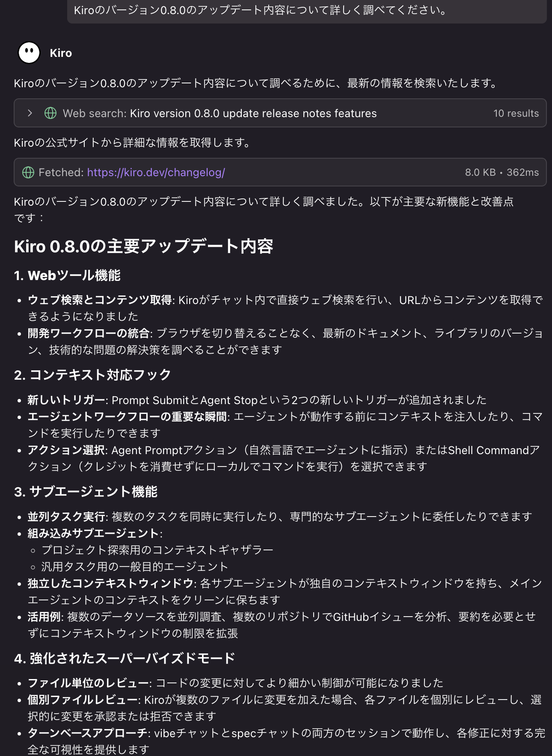The image size is (552, 756).
Task: Click the Kiro name label beside the avatar
Action: 60,53
